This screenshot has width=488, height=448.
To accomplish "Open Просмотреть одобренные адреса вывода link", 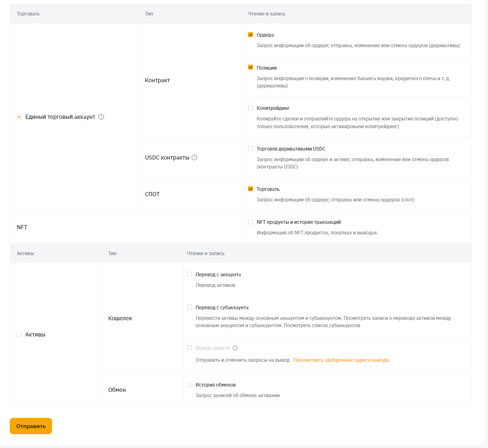I will (x=341, y=360).
